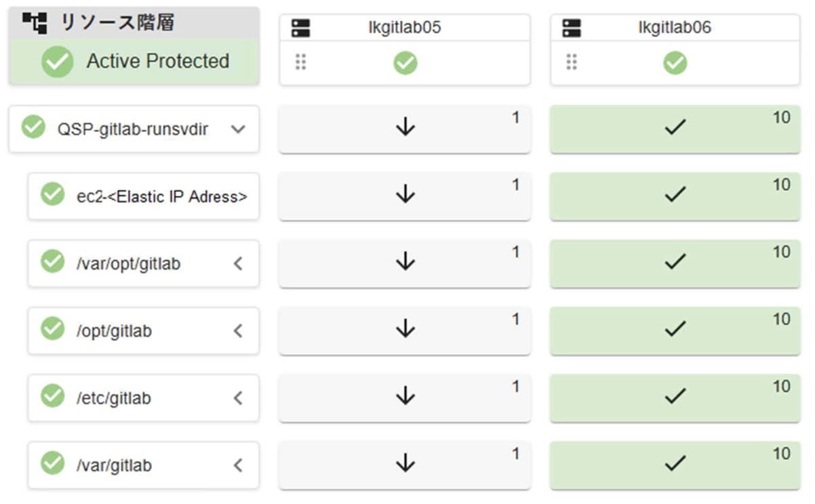Click the Active Protected status check icon
Image resolution: width=815 pixels, height=504 pixels.
pos(58,62)
